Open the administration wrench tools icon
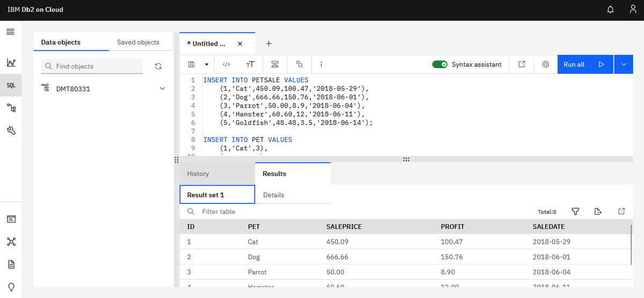The width and height of the screenshot is (644, 298). [11, 130]
